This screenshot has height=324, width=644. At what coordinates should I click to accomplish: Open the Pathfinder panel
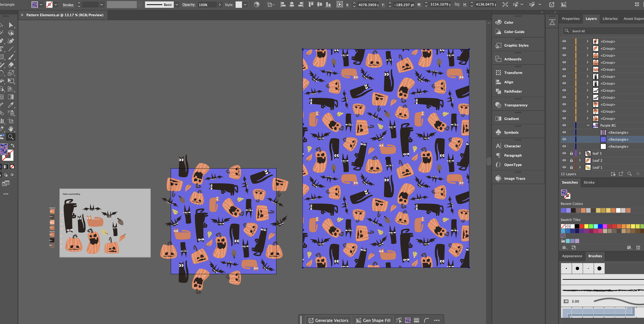[513, 91]
